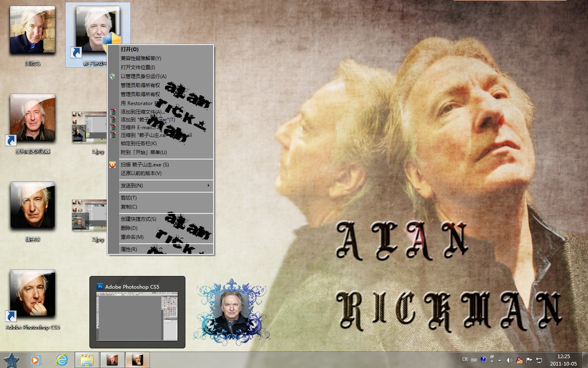
Task: Launch Internet Explorer from the taskbar
Action: [62, 360]
